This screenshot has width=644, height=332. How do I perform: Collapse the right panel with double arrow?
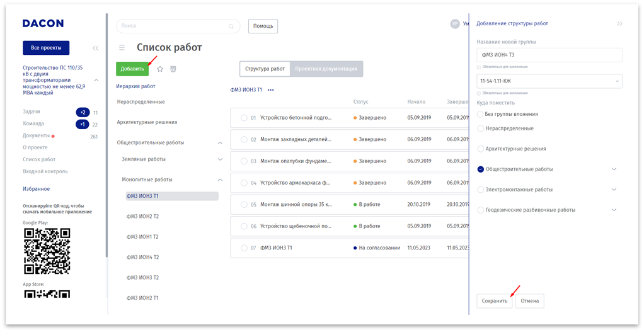coord(619,23)
